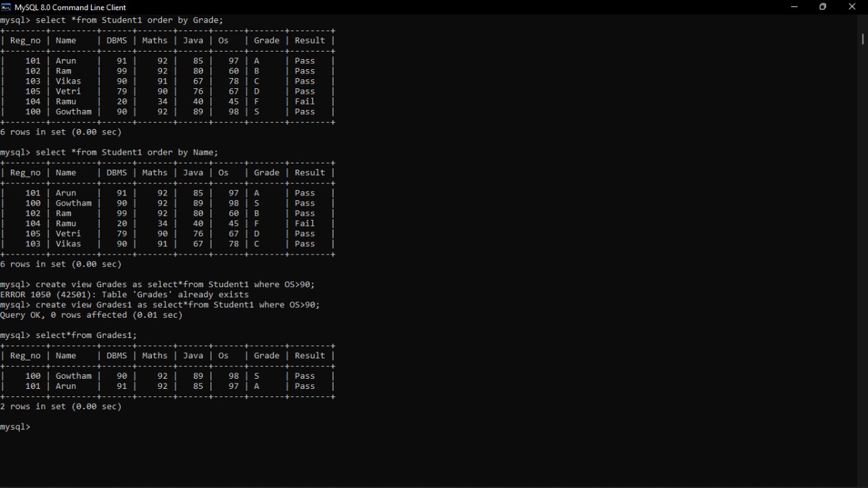Click the MySQL icon in the title bar
Image resolution: width=868 pixels, height=488 pixels.
point(7,7)
